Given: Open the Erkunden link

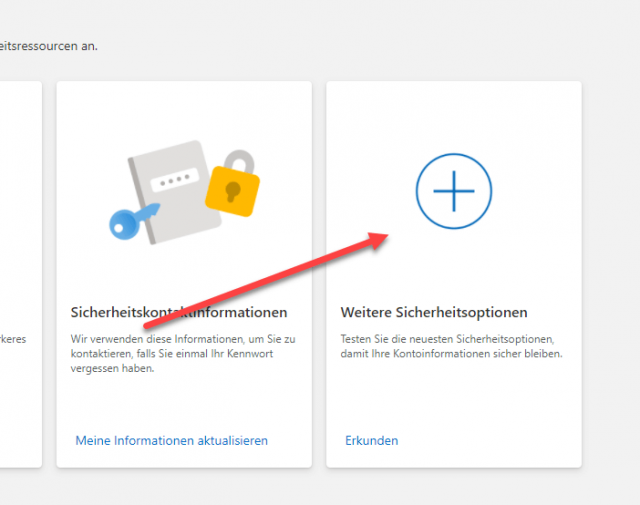Looking at the screenshot, I should click(x=371, y=440).
